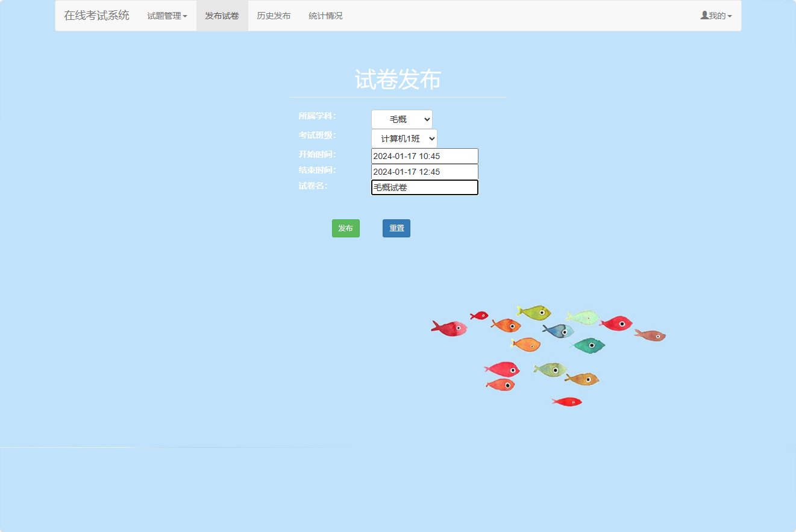Open the 统计情况 menu item

click(x=325, y=15)
